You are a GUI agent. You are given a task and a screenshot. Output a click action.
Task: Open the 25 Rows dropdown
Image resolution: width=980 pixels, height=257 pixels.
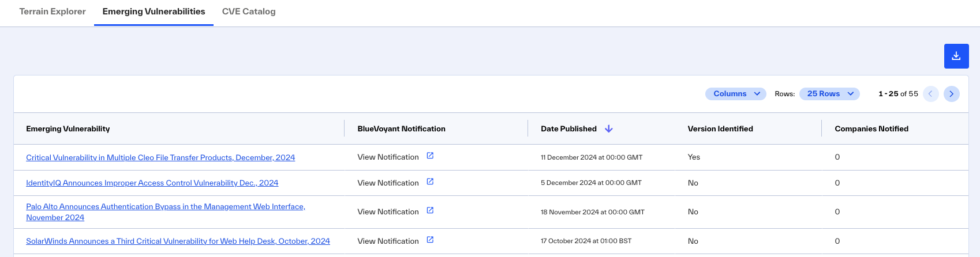(829, 94)
